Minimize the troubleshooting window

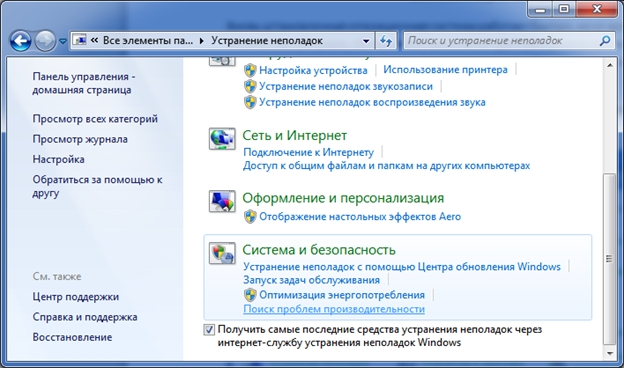point(540,10)
